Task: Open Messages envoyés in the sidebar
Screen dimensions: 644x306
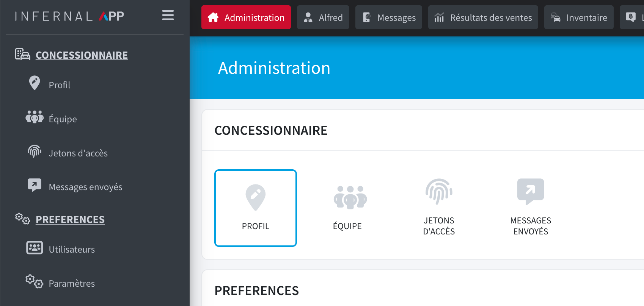Action: point(86,187)
